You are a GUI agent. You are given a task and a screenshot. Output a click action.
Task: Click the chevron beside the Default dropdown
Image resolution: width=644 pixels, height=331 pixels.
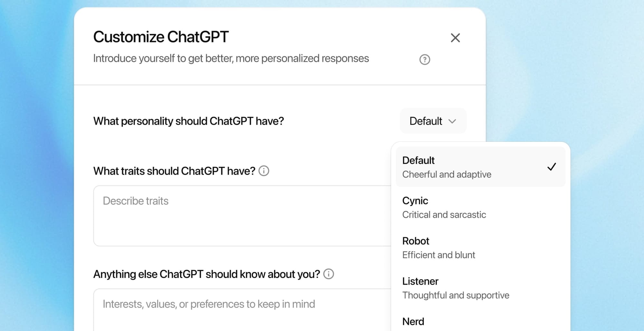coord(453,121)
